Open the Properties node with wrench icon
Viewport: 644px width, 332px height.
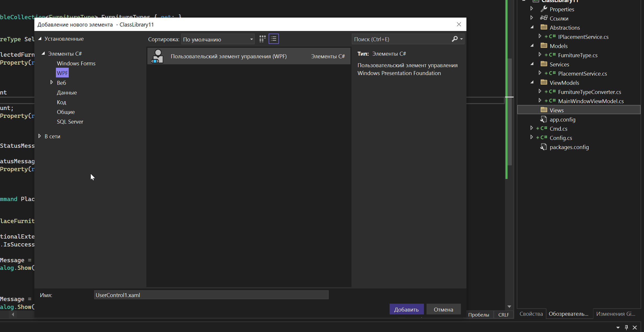click(x=562, y=9)
